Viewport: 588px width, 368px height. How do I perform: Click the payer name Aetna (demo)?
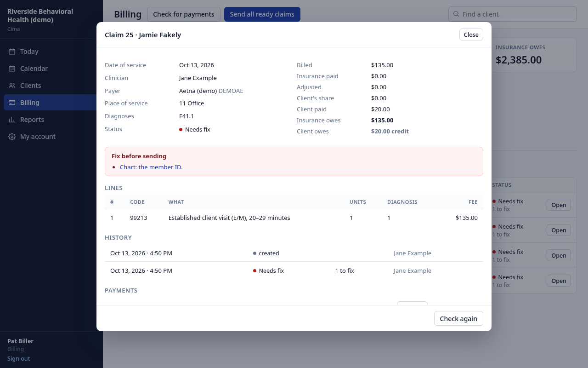pyautogui.click(x=198, y=91)
